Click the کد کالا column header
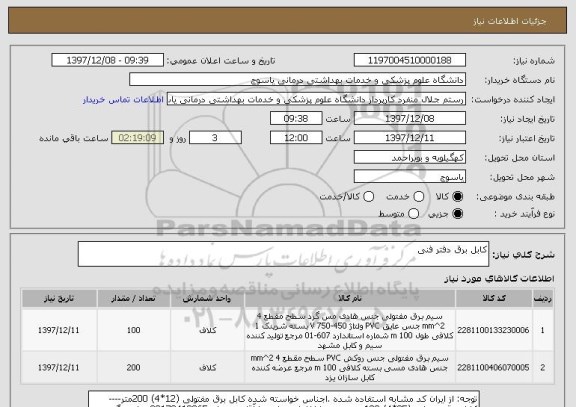This screenshot has height=407, width=576. tap(494, 298)
